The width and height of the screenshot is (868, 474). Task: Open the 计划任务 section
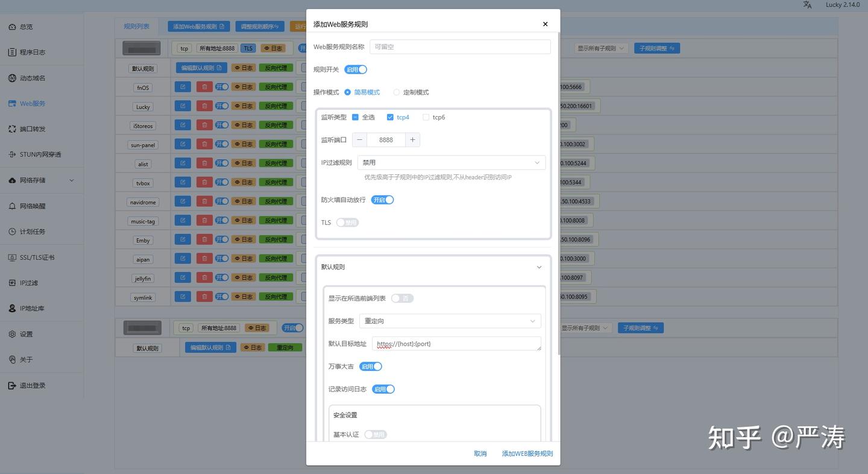click(x=33, y=231)
